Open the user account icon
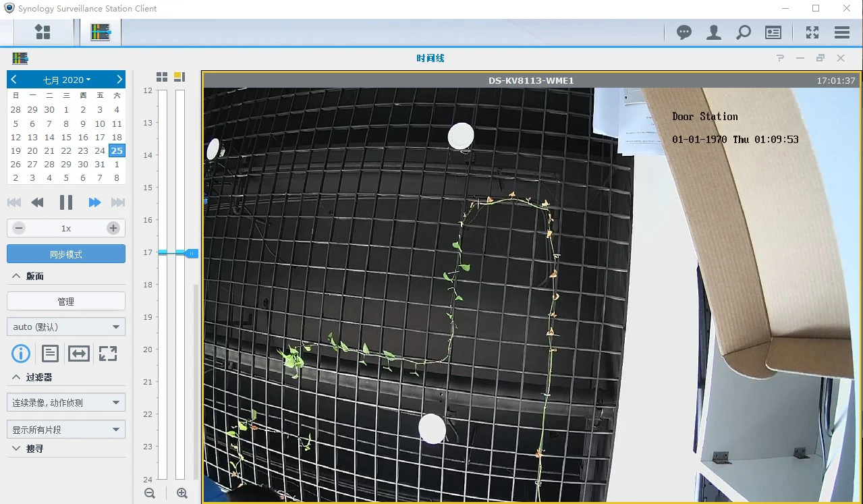 click(714, 32)
